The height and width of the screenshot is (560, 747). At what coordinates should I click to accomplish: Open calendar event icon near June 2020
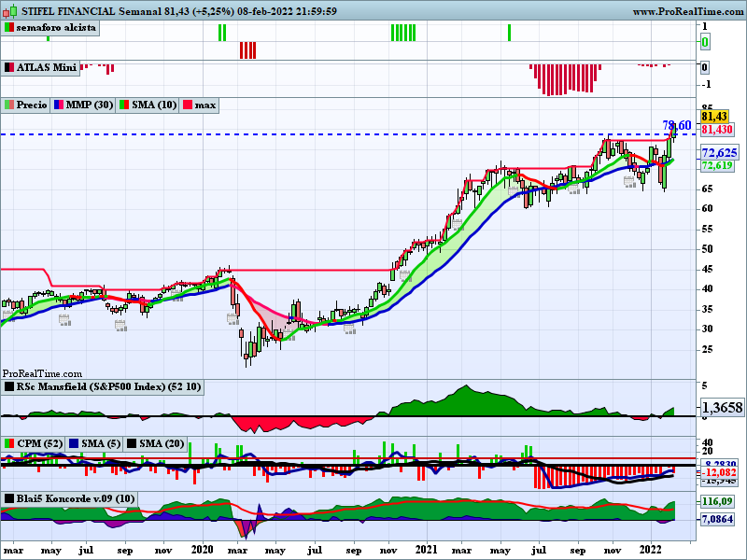point(289,335)
